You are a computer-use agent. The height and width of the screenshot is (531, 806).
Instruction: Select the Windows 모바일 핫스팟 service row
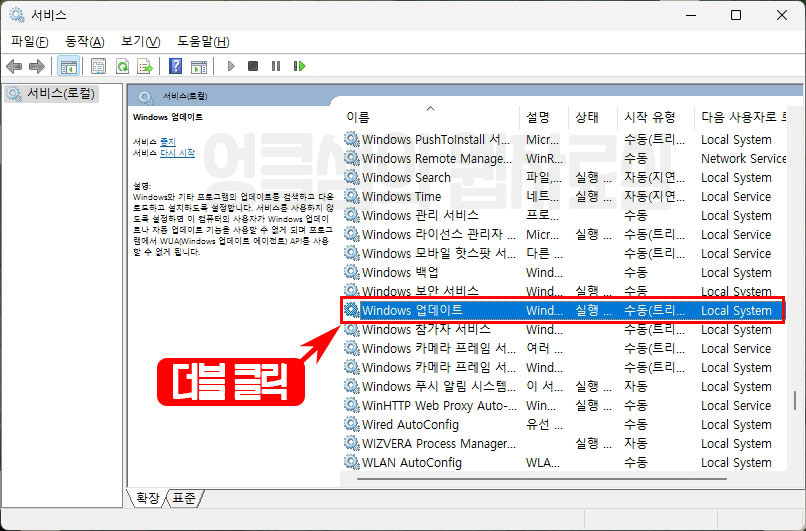(x=563, y=253)
